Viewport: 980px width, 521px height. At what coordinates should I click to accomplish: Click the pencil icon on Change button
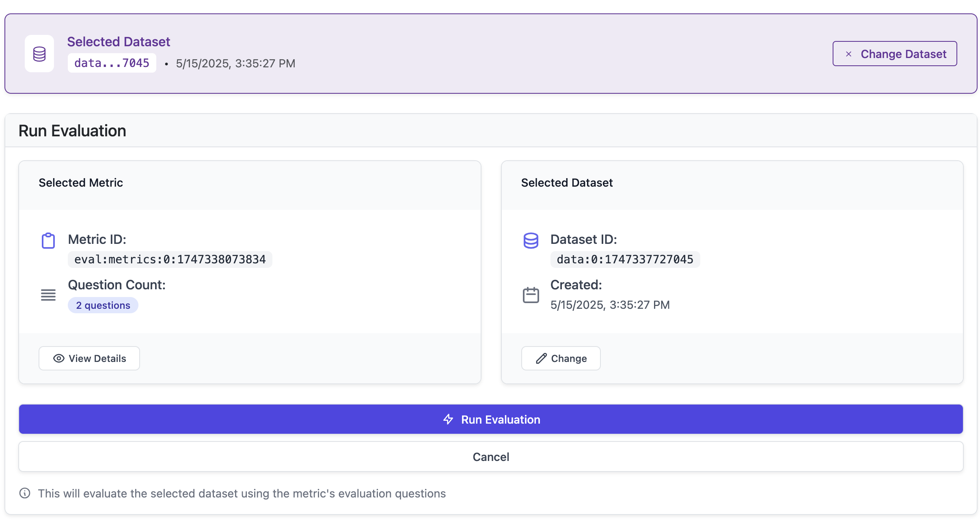[x=541, y=358]
